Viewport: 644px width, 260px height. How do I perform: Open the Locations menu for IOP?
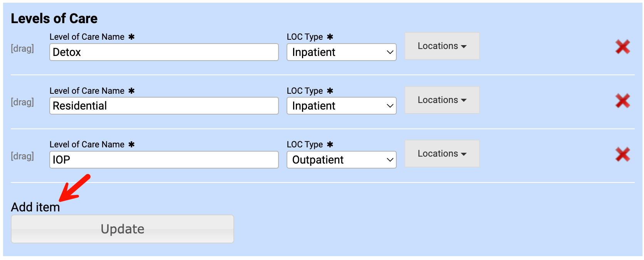coord(441,153)
